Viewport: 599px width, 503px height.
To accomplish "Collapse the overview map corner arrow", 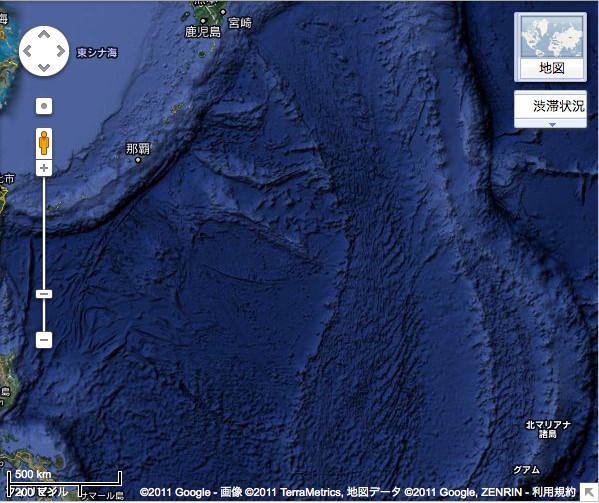I will point(589,493).
